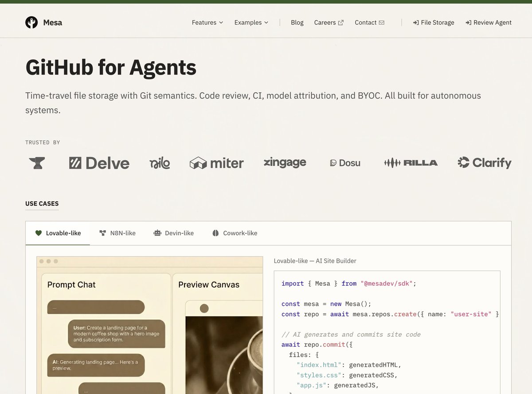This screenshot has height=394, width=532.
Task: Click the external-link icon beside Careers
Action: pyautogui.click(x=341, y=23)
